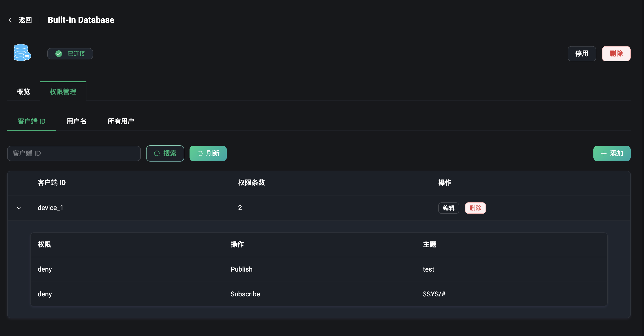Screen dimensions: 644x336
Task: Click the magnifier icon in the search button
Action: coord(157,153)
